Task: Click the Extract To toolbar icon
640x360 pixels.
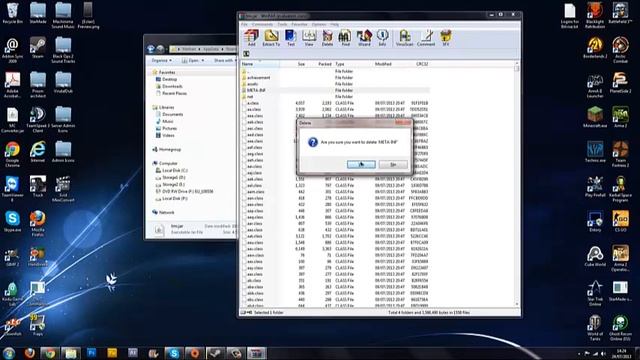Action: [271, 38]
